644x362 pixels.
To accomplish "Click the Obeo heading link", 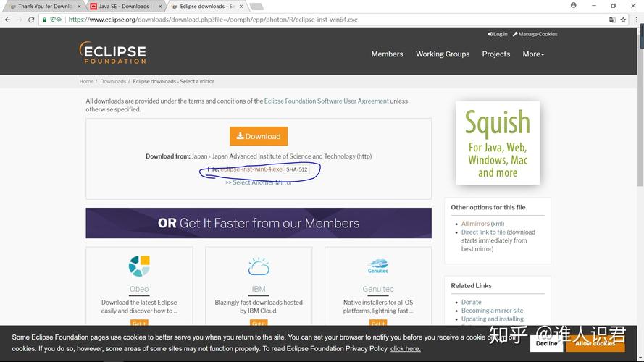I will (x=139, y=289).
